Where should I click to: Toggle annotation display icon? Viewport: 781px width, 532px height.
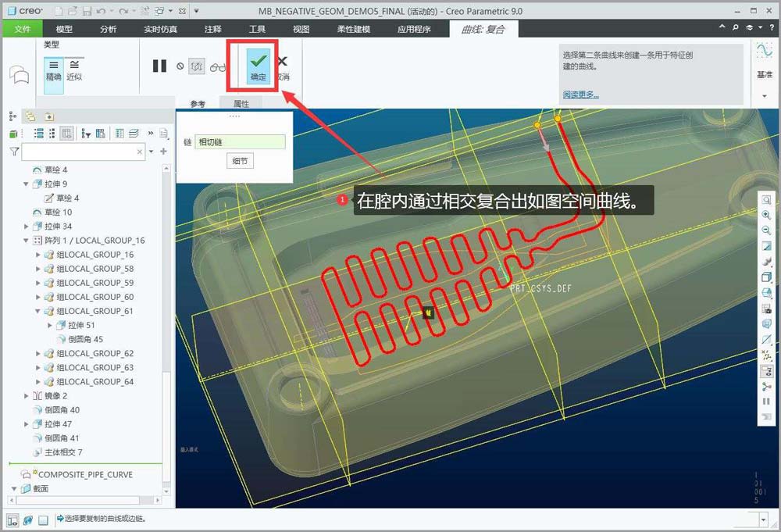click(767, 371)
